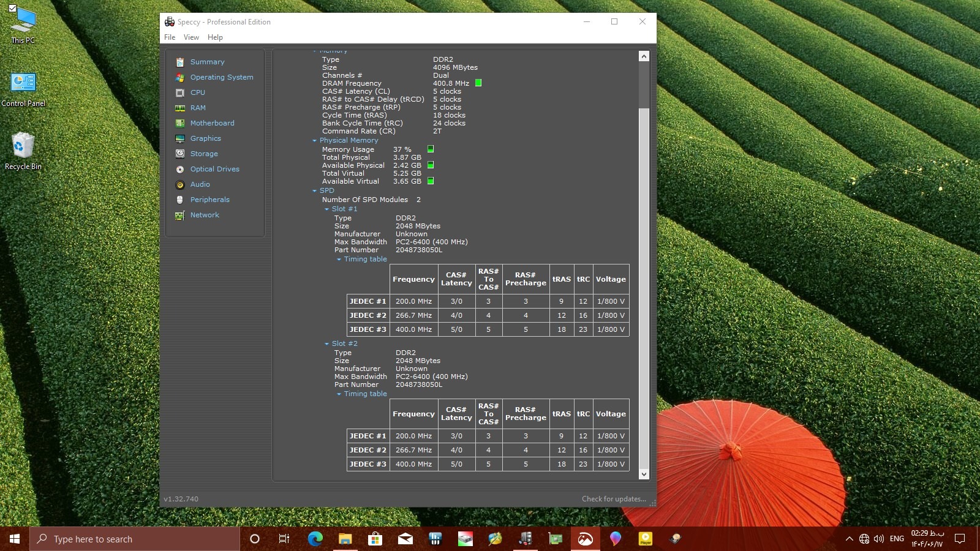Open the Storage drive icon
Image resolution: width=980 pixels, height=551 pixels.
tap(180, 154)
